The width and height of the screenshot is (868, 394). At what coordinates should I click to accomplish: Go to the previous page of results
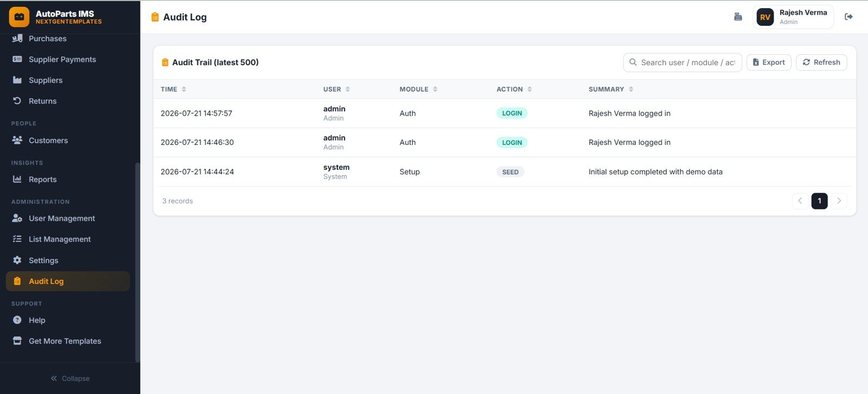(800, 201)
